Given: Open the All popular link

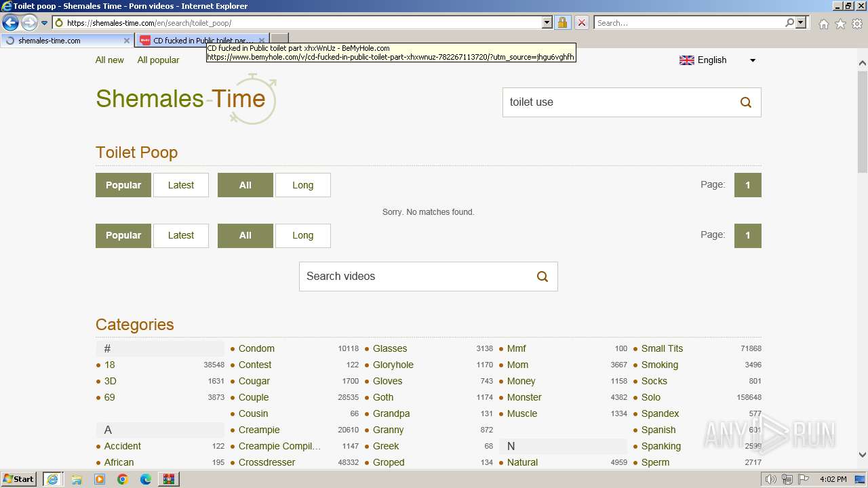Looking at the screenshot, I should click(158, 60).
